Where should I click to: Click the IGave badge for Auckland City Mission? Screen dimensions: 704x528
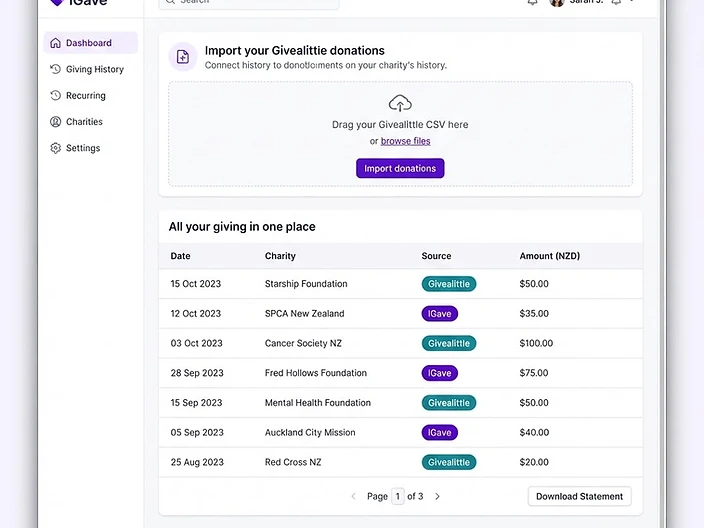440,432
